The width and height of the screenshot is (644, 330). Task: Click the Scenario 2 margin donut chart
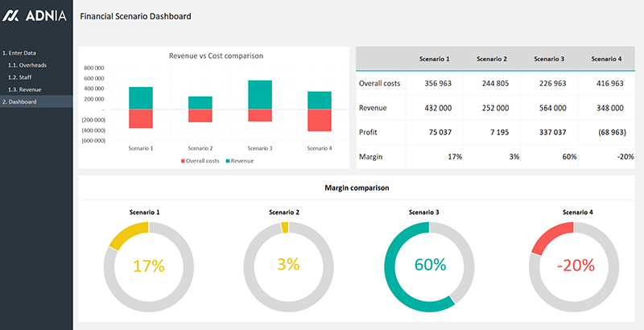click(x=287, y=265)
